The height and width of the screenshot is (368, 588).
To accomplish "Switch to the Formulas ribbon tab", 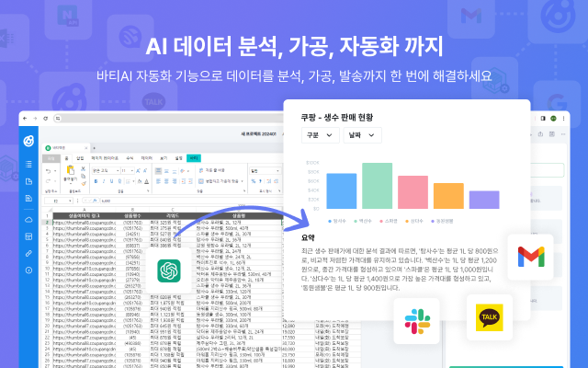I will click(x=130, y=158).
